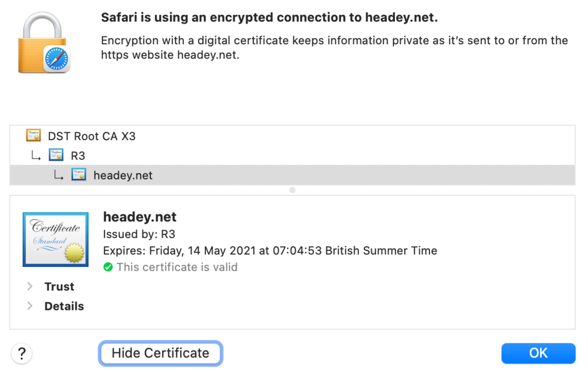Screen dimensions: 588x372
Task: Expand the Details section
Action: (30, 306)
